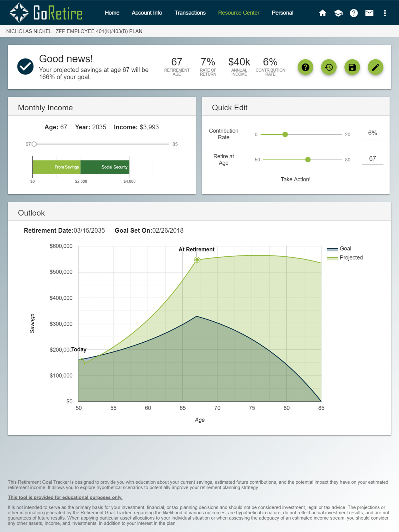399x532 pixels.
Task: Click the $40k Annual Income stat
Action: tap(239, 66)
